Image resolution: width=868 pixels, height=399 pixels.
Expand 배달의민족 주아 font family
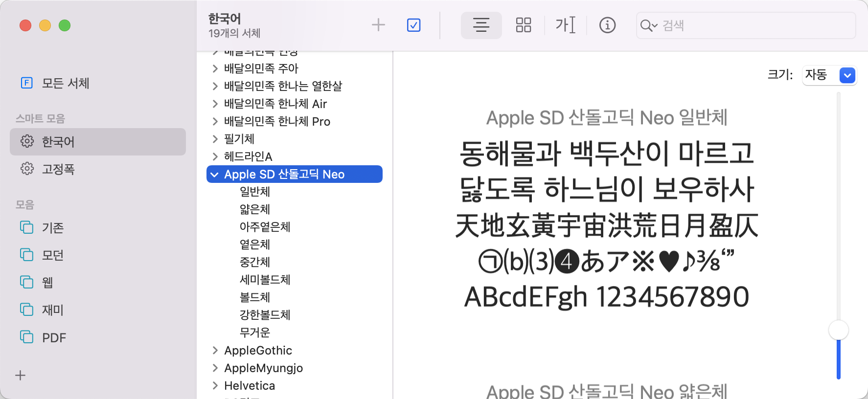pos(215,68)
